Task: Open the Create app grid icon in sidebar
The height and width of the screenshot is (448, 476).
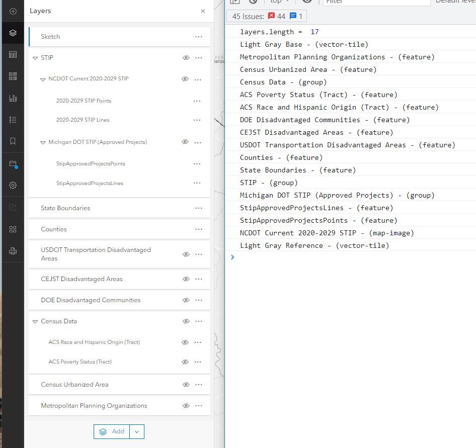Action: point(13,229)
